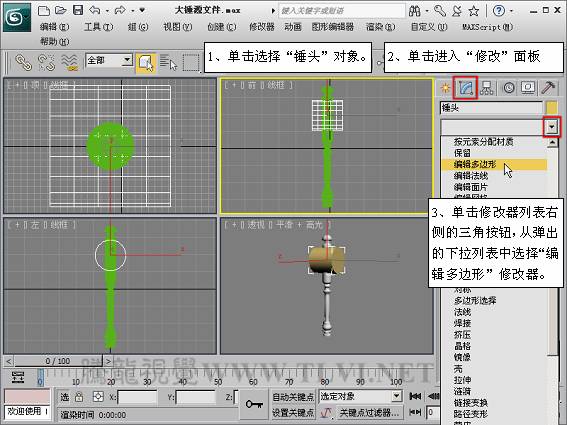Screen dimensions: 567x425
Task: Choose 编辑多边形 from the modifier list
Action: click(x=493, y=165)
